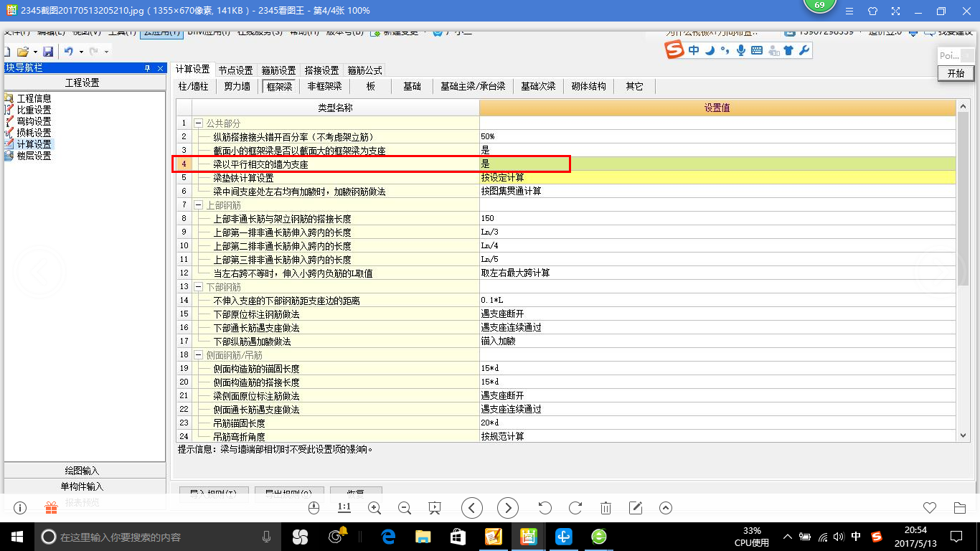Select the 柱/墙柱 component tab

(193, 86)
